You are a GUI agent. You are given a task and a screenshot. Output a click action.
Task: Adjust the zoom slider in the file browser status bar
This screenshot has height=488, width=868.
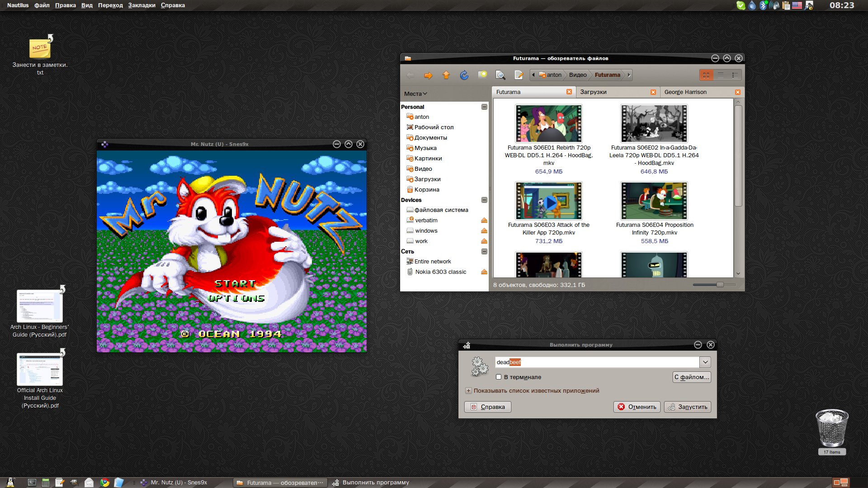coord(720,285)
